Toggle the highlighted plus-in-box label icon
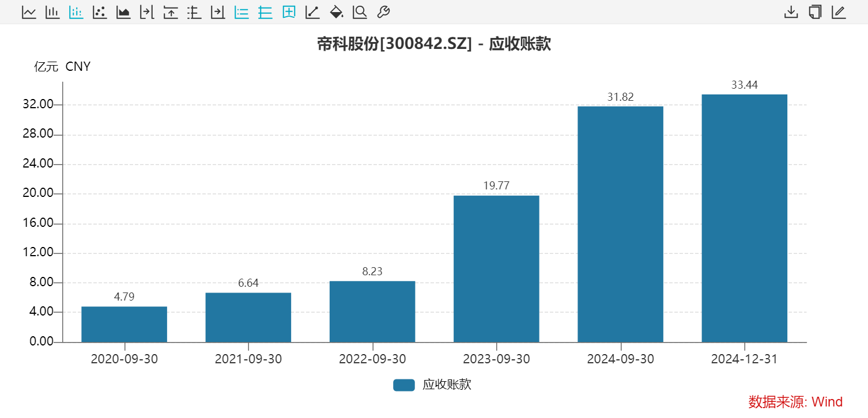This screenshot has height=418, width=868. (289, 12)
